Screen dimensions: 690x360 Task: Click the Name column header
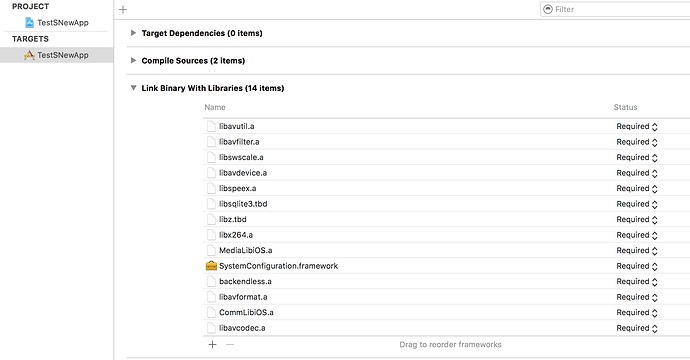coord(215,107)
